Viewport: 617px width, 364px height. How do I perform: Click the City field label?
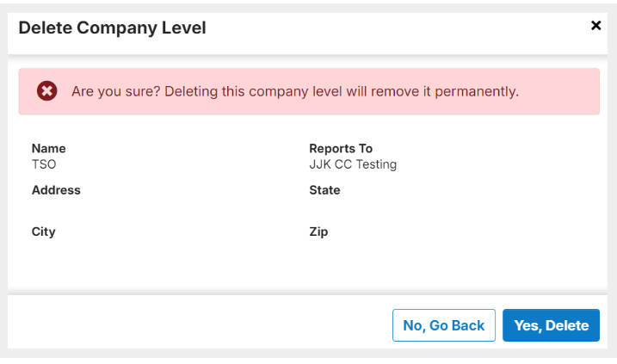pos(43,231)
